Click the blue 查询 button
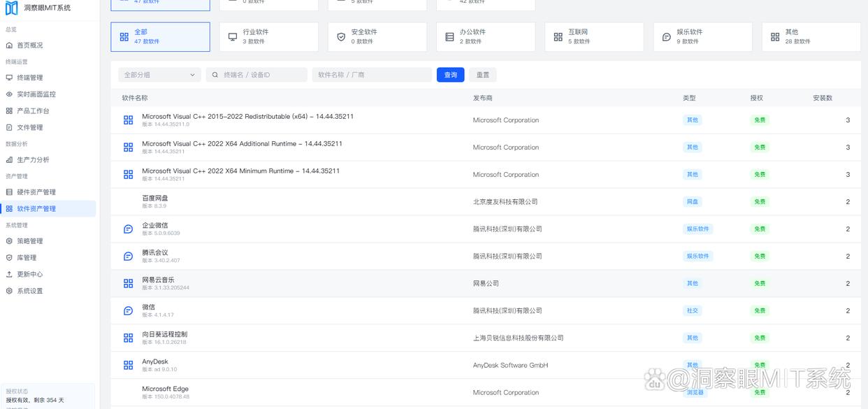Viewport: 868px width, 409px height. tap(451, 75)
